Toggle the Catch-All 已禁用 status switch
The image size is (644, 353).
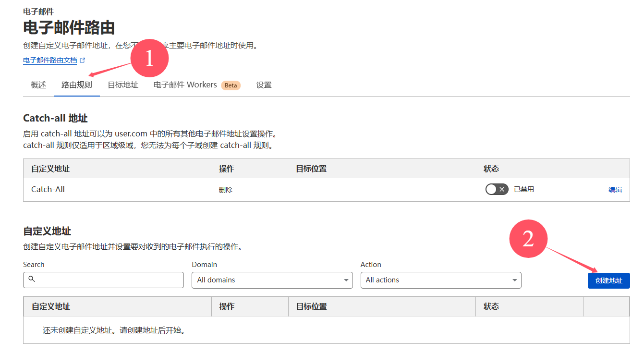click(497, 189)
